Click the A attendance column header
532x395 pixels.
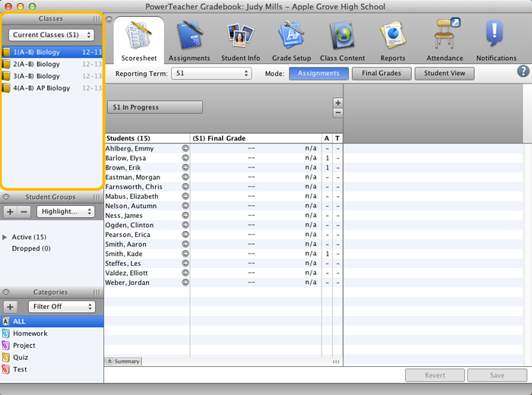pos(327,138)
